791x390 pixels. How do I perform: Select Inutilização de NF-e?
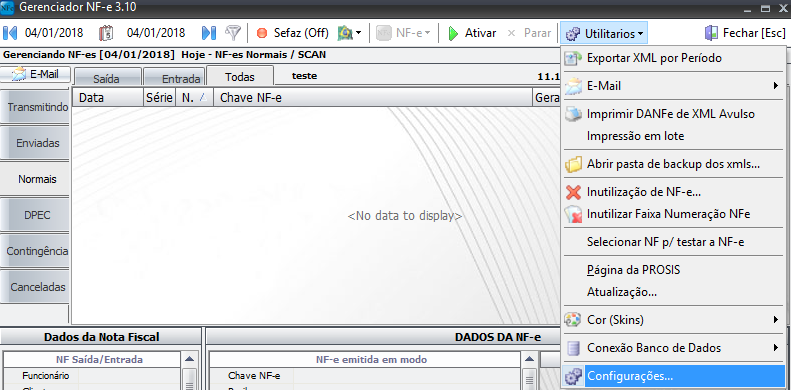pyautogui.click(x=644, y=192)
